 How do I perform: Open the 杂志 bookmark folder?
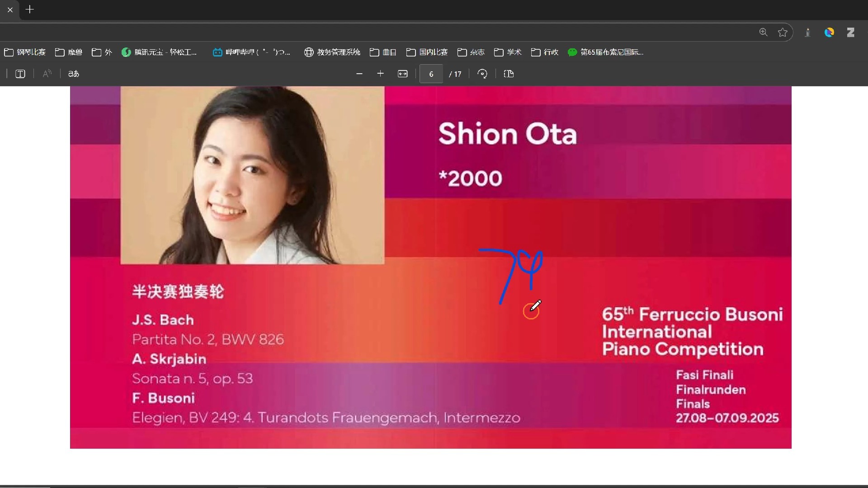click(471, 52)
